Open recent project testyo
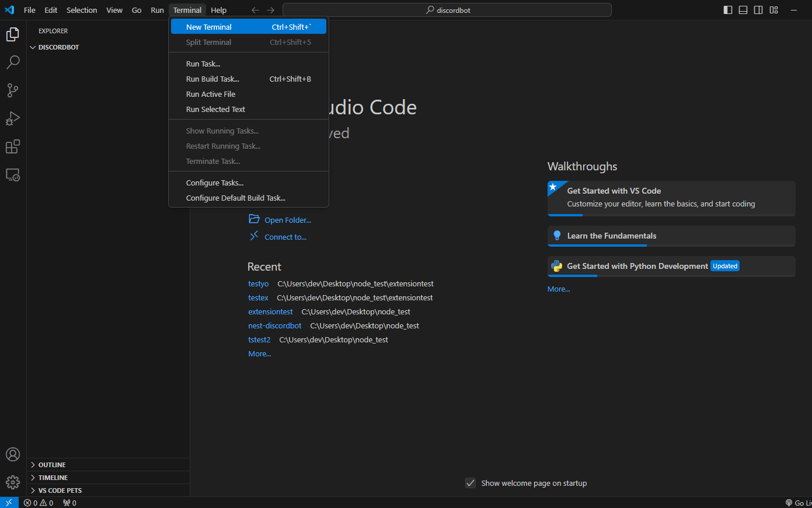The image size is (812, 508). pyautogui.click(x=258, y=283)
